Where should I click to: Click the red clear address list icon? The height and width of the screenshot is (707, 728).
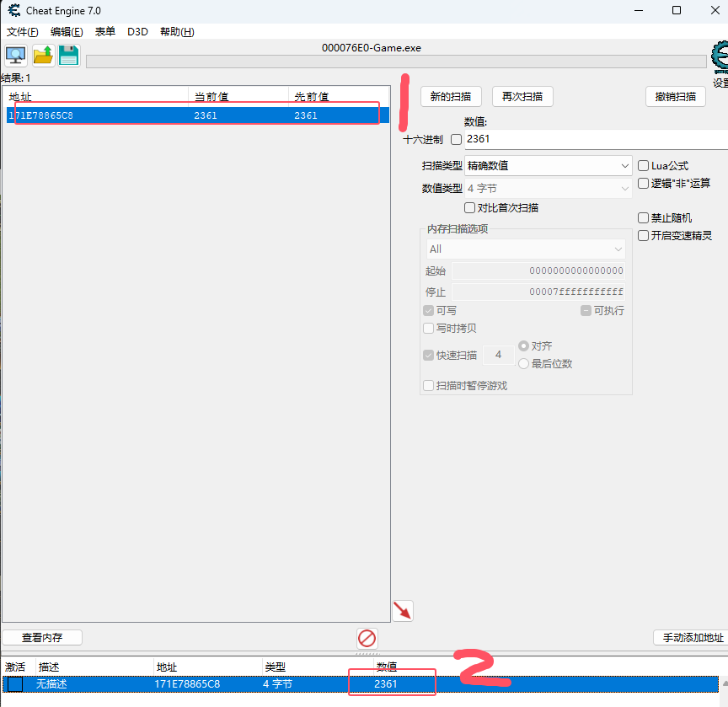(367, 638)
